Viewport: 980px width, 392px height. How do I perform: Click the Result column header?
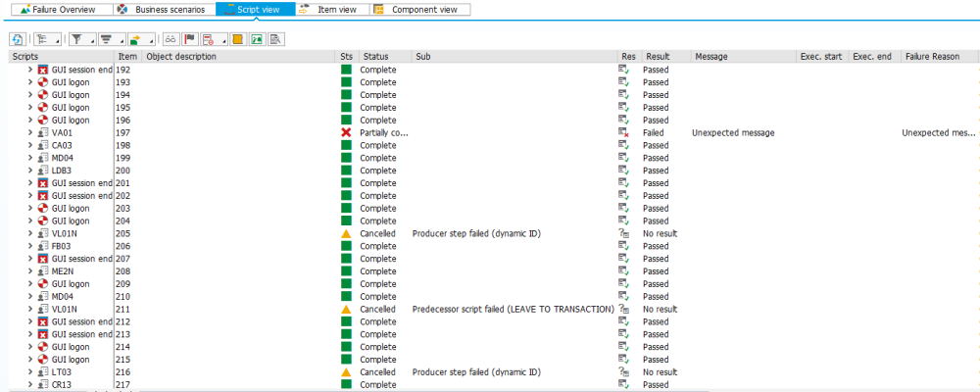(x=666, y=56)
